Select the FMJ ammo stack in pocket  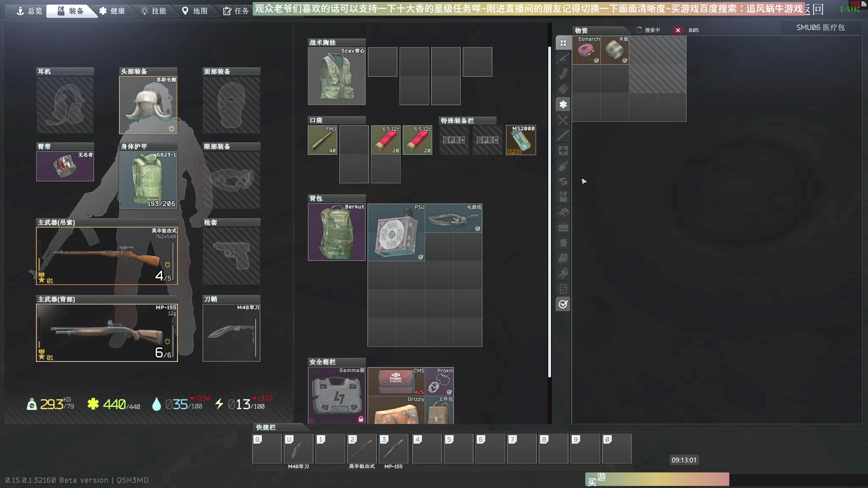tap(322, 140)
